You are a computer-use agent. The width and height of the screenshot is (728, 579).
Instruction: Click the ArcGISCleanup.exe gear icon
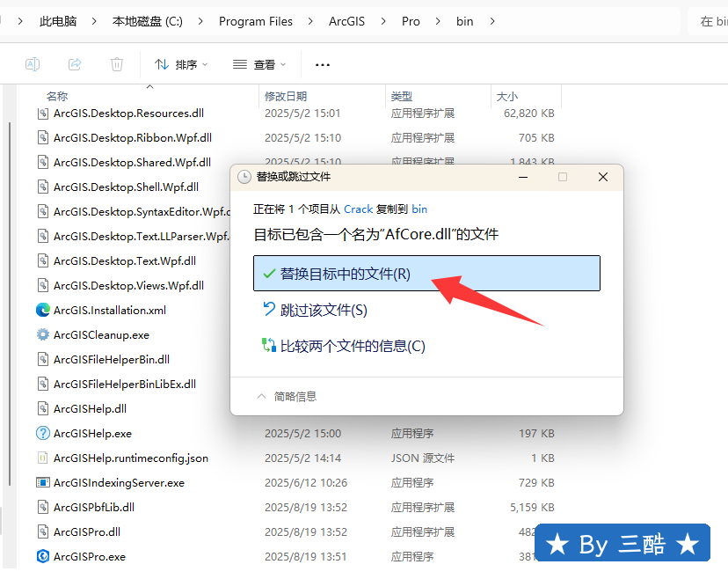click(x=43, y=334)
